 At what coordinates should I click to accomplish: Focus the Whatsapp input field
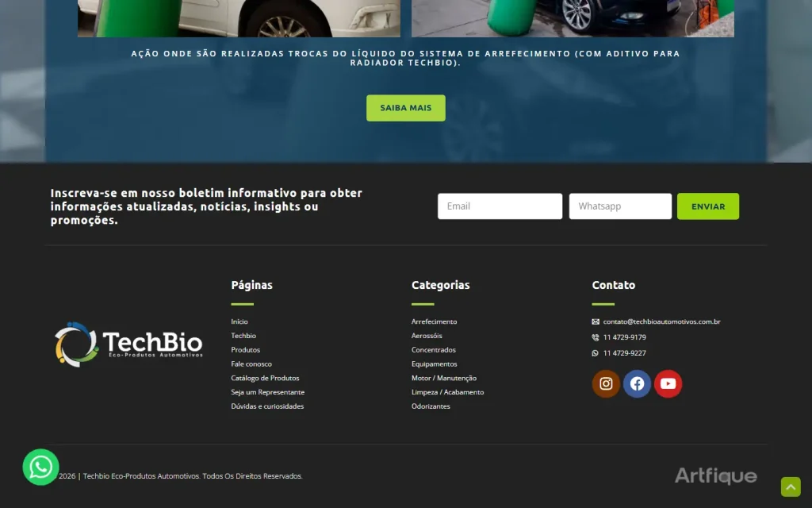620,206
